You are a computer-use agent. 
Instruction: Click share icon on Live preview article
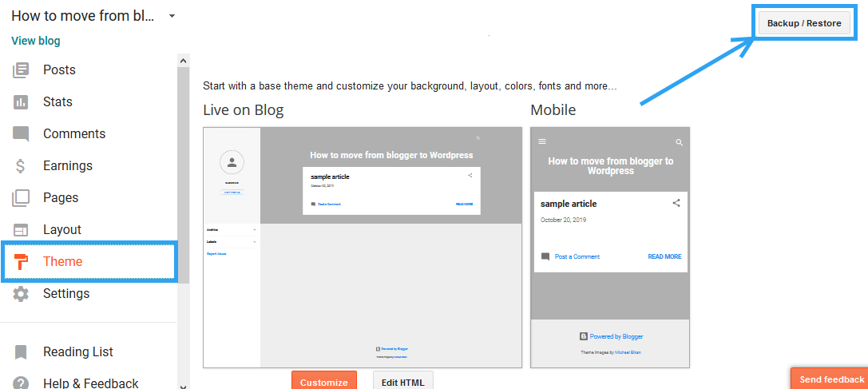[470, 175]
